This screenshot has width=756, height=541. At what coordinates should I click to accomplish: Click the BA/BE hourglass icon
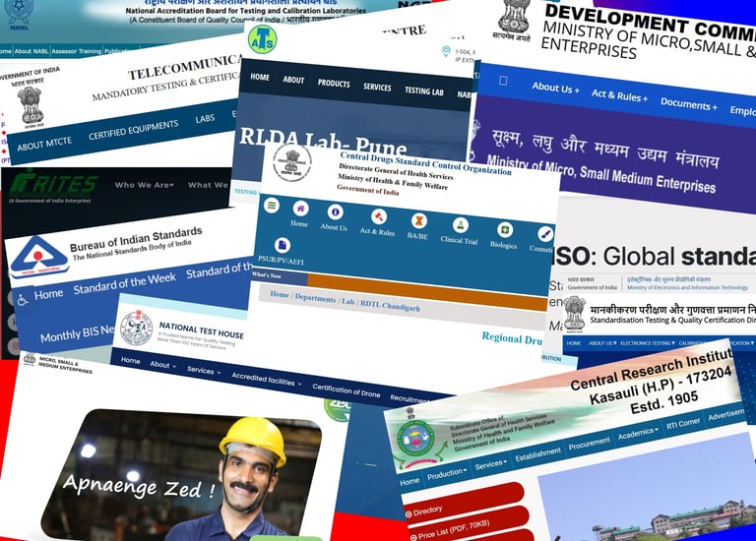418,220
